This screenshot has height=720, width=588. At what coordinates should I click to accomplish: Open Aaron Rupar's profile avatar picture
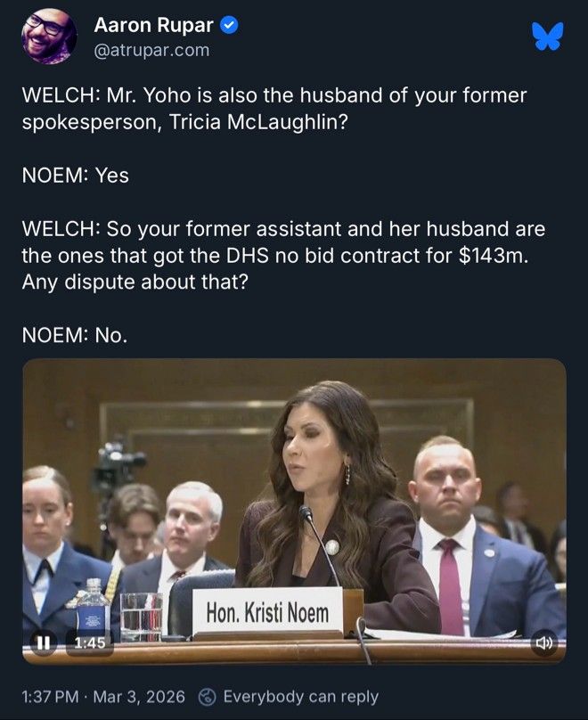[49, 36]
